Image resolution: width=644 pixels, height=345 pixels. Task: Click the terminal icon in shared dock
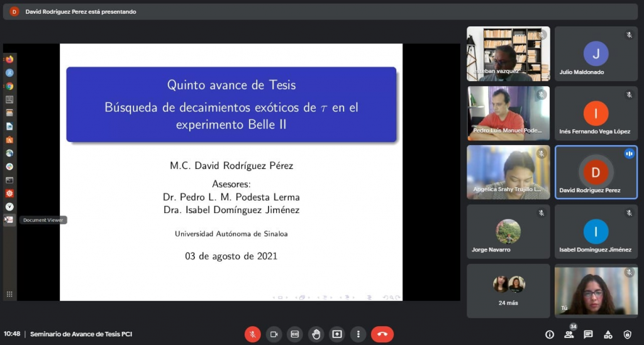point(9,180)
